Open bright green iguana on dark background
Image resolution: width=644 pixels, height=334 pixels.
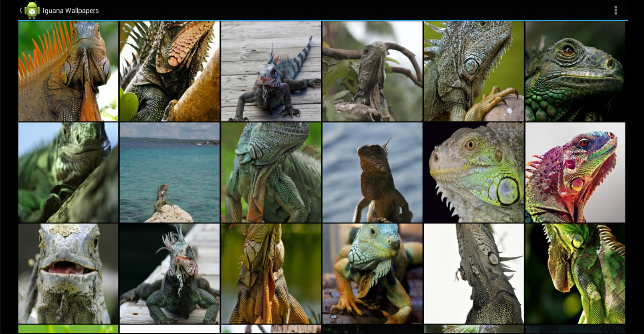point(576,274)
